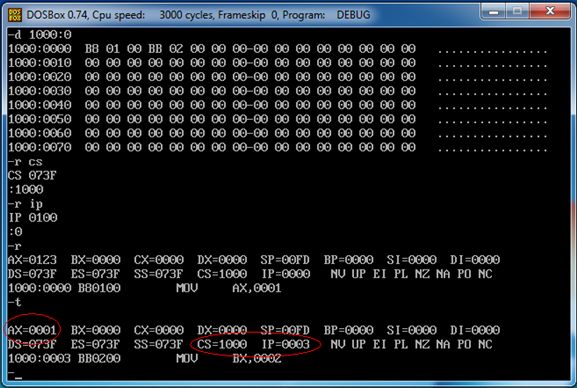Click the 'B8' byte in first dump row
This screenshot has width=577, height=388.
pos(92,49)
